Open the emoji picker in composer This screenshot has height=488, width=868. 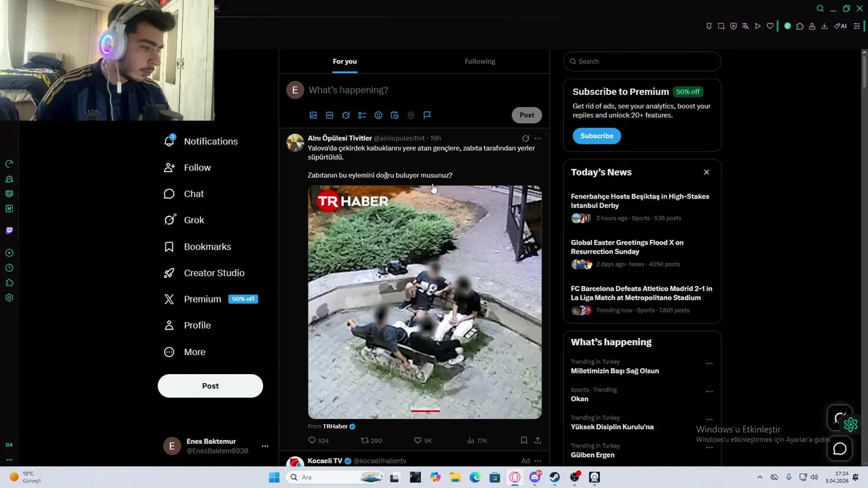[378, 115]
